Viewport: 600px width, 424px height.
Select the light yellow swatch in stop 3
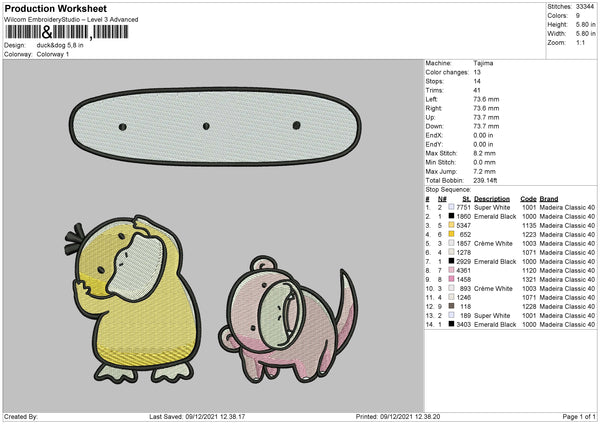point(452,225)
